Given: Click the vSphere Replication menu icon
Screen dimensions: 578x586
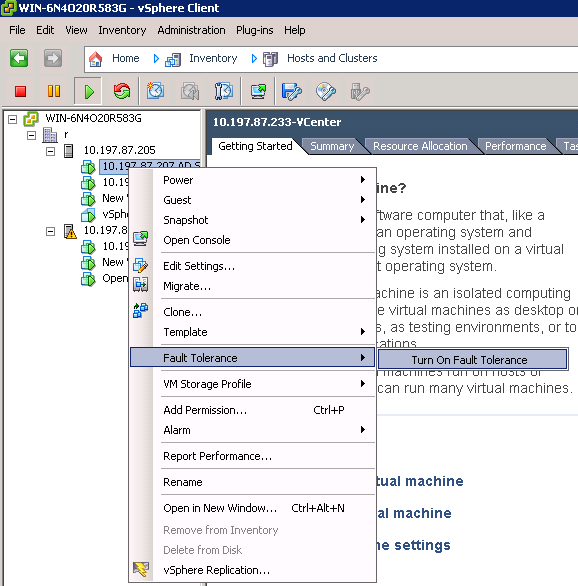Looking at the screenshot, I should (x=140, y=569).
